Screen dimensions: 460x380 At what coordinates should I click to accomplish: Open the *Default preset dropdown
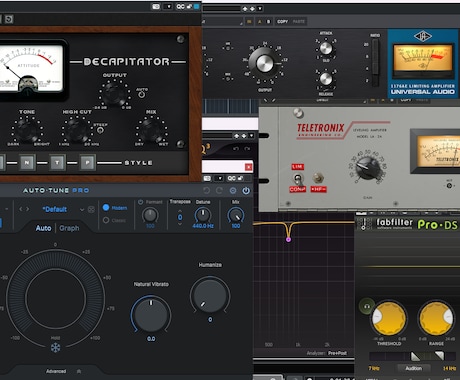[x=82, y=210]
